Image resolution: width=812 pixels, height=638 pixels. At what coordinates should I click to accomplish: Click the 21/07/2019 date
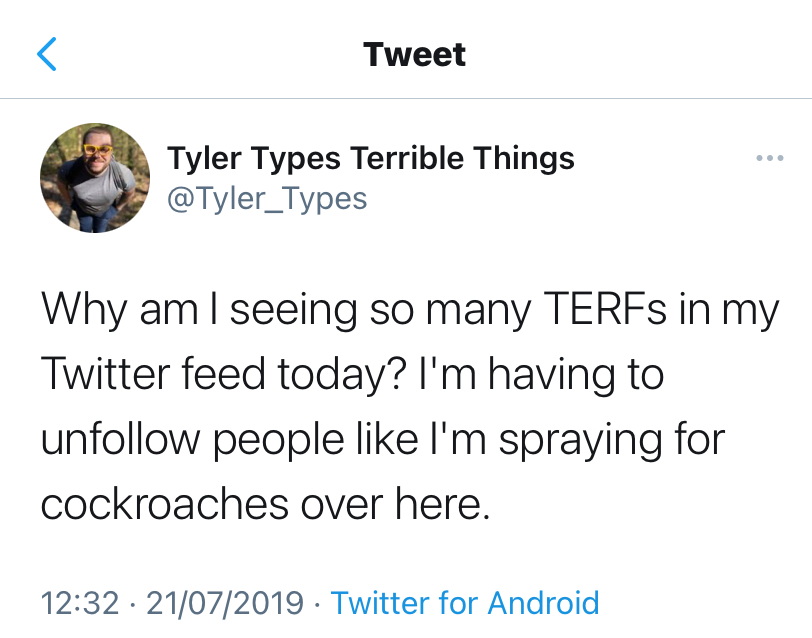[x=225, y=603]
